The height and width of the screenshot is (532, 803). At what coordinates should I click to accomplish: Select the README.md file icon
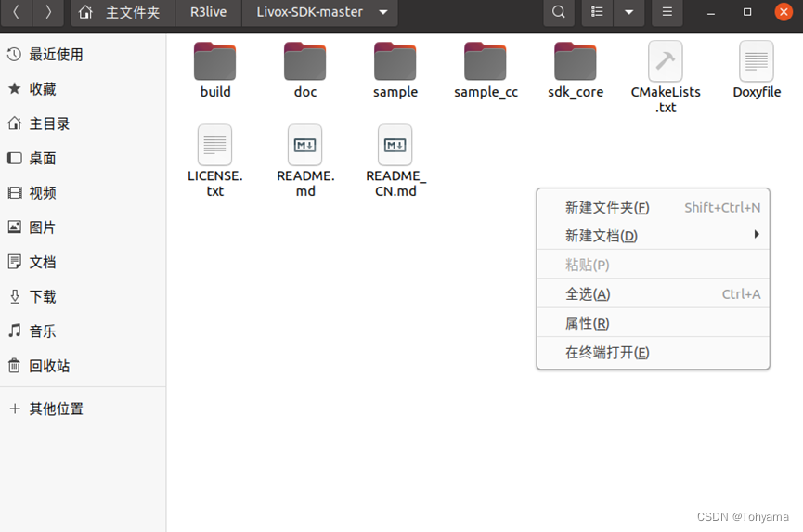pos(305,145)
